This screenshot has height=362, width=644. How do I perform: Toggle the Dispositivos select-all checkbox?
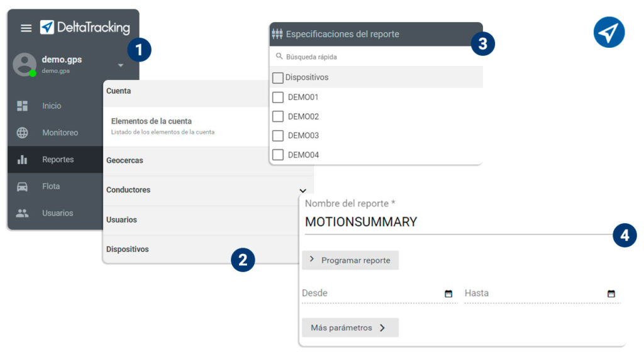tap(278, 77)
